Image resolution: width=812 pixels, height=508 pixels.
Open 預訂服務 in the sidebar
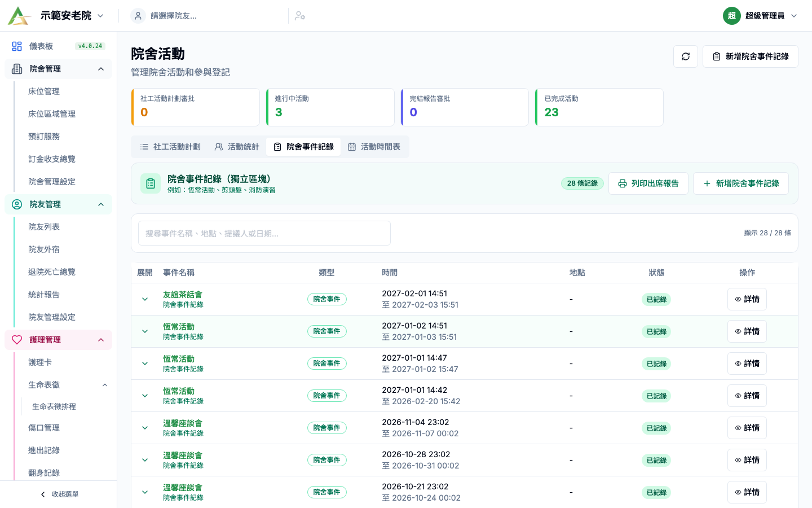pyautogui.click(x=44, y=137)
